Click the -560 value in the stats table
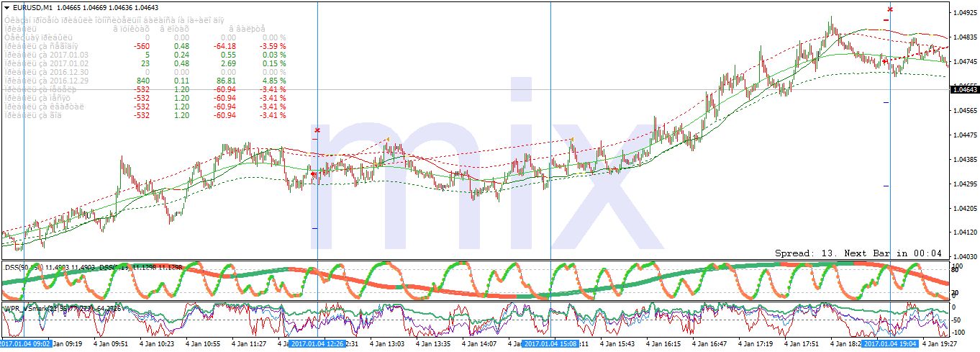Viewport: 980px width, 352px height. click(142, 45)
